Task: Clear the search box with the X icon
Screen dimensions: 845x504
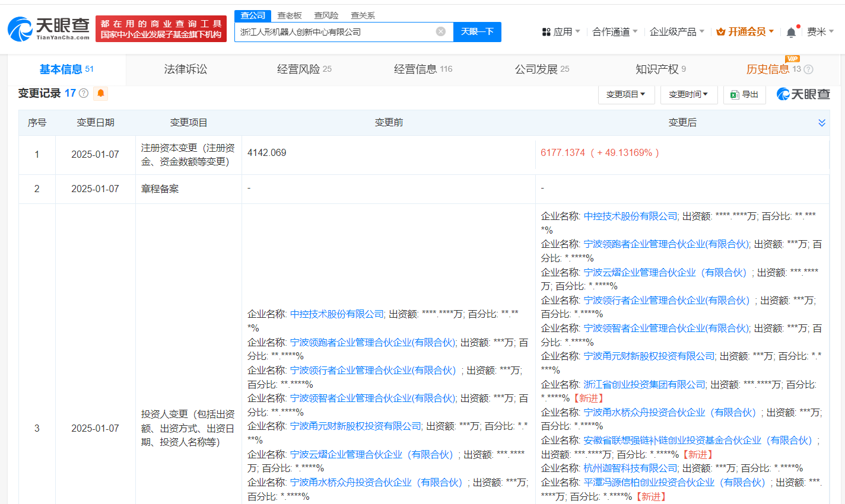Action: coord(440,31)
